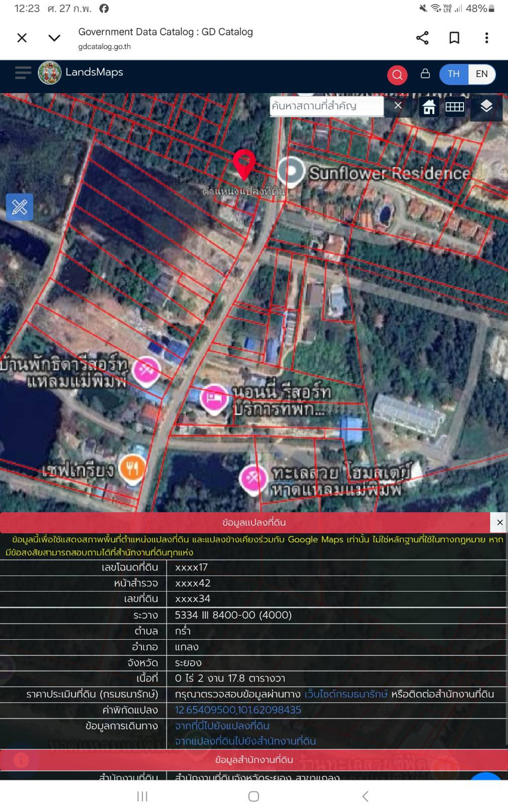
Task: Select the measurement ruler tool
Action: coord(19,207)
